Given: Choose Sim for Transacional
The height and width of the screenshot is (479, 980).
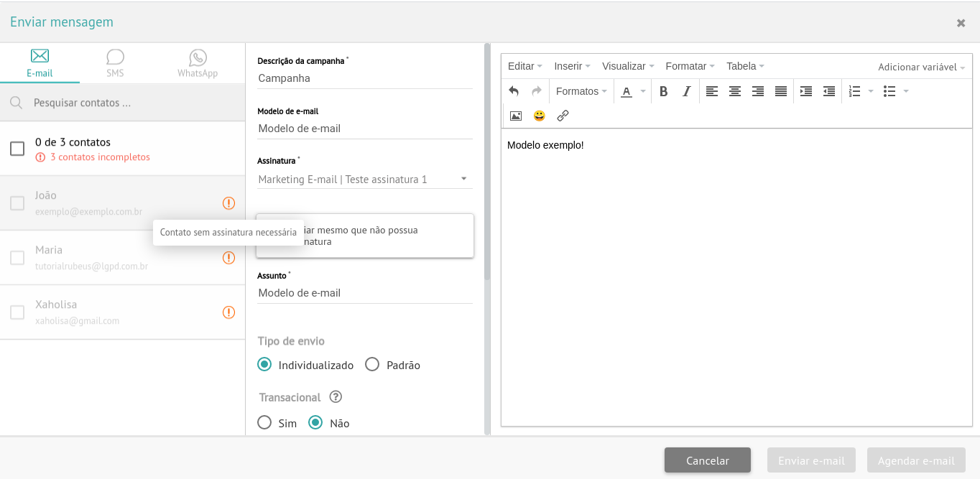Looking at the screenshot, I should point(264,423).
